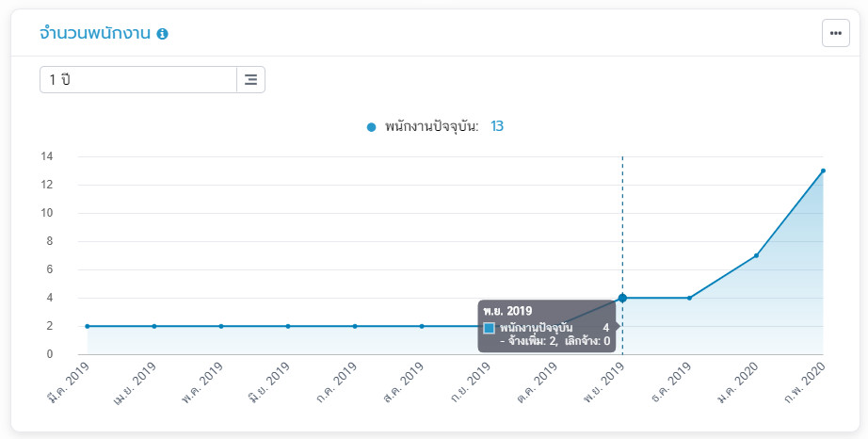868x439 pixels.
Task: Pick the ส.ค. 2019 data point
Action: pos(422,326)
